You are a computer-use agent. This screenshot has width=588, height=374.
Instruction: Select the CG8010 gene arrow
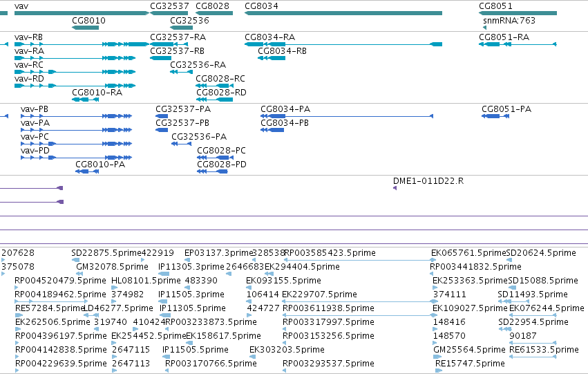[85, 28]
